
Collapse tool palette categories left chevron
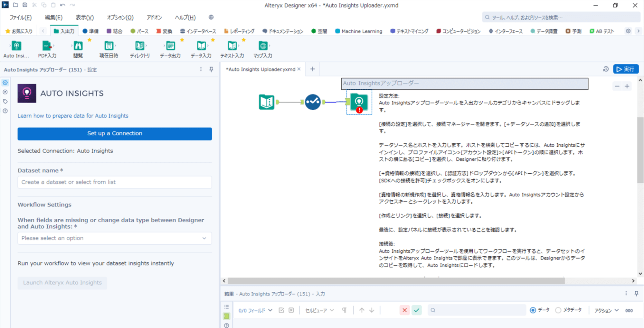[43, 31]
